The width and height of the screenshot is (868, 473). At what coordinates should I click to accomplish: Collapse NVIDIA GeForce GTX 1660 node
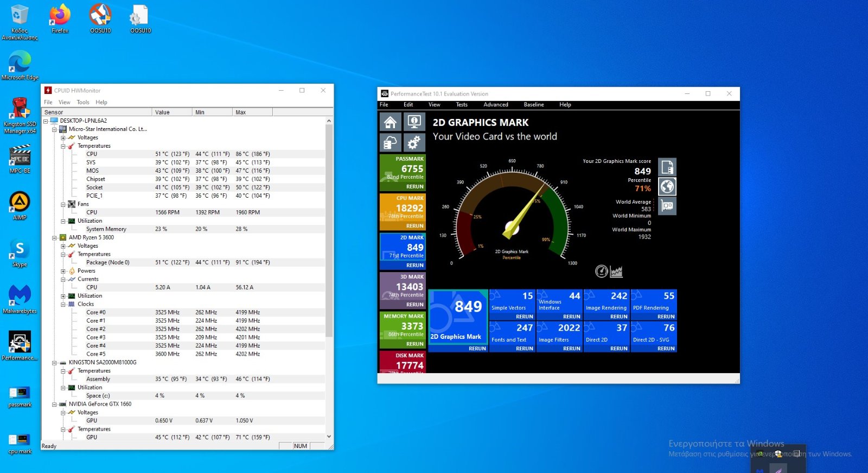pyautogui.click(x=54, y=404)
